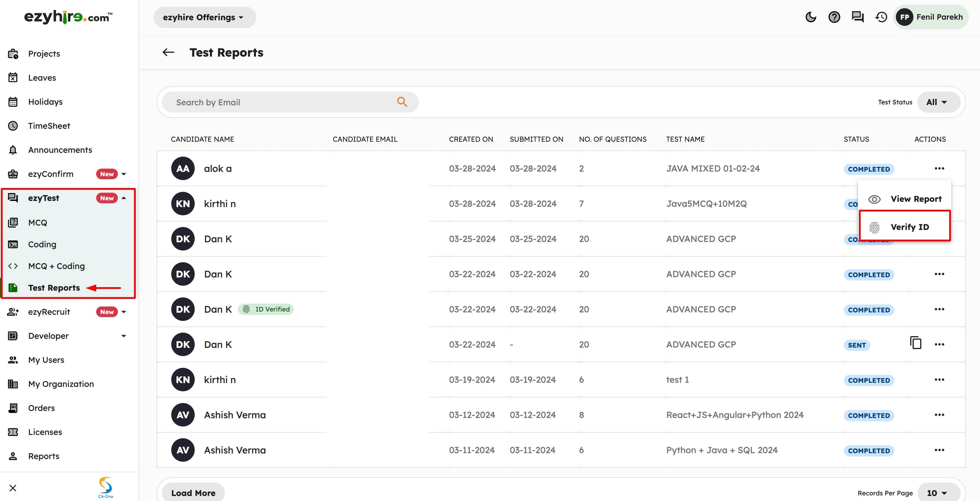Click the Licenses ticket icon
980x501 pixels.
tap(13, 432)
